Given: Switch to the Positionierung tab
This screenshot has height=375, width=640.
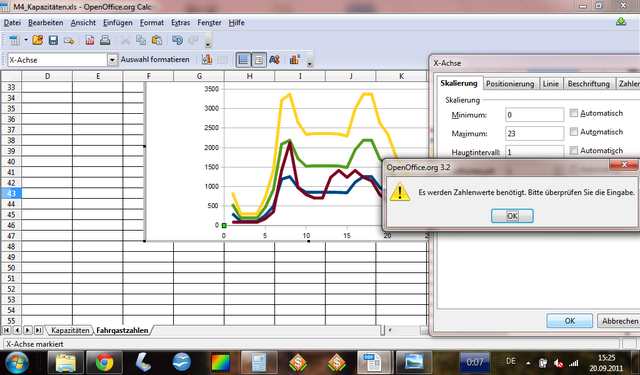Looking at the screenshot, I should pyautogui.click(x=510, y=84).
